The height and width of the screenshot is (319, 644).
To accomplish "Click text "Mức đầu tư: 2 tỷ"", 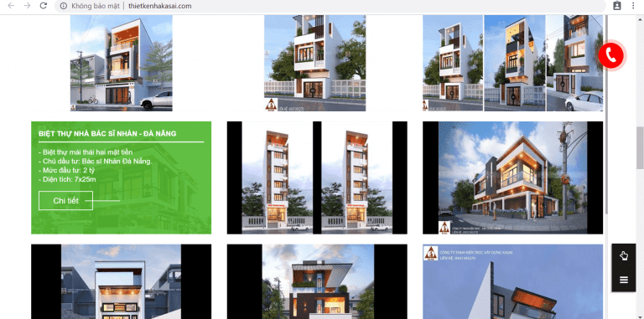I will pyautogui.click(x=69, y=170).
